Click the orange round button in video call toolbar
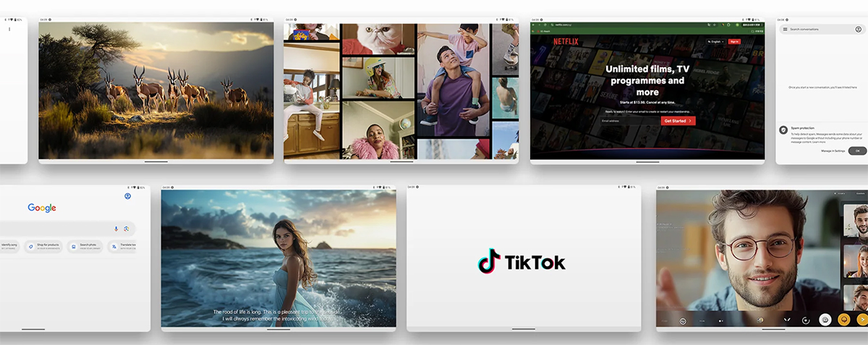Image resolution: width=868 pixels, height=345 pixels. [843, 320]
